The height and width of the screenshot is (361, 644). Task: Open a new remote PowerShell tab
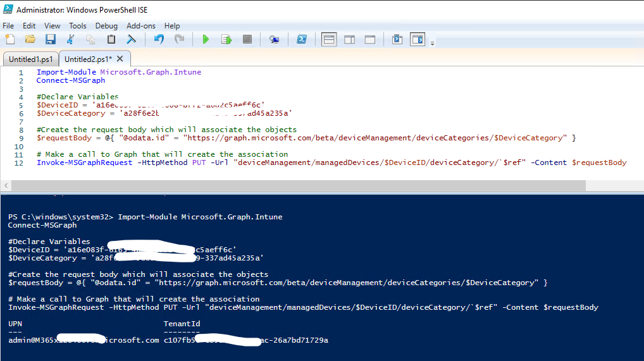(x=274, y=39)
